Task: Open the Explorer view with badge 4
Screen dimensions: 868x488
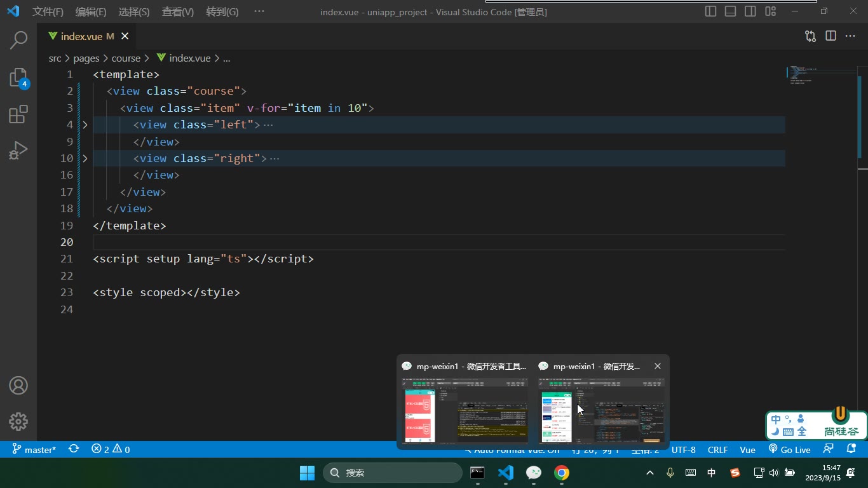Action: (18, 78)
